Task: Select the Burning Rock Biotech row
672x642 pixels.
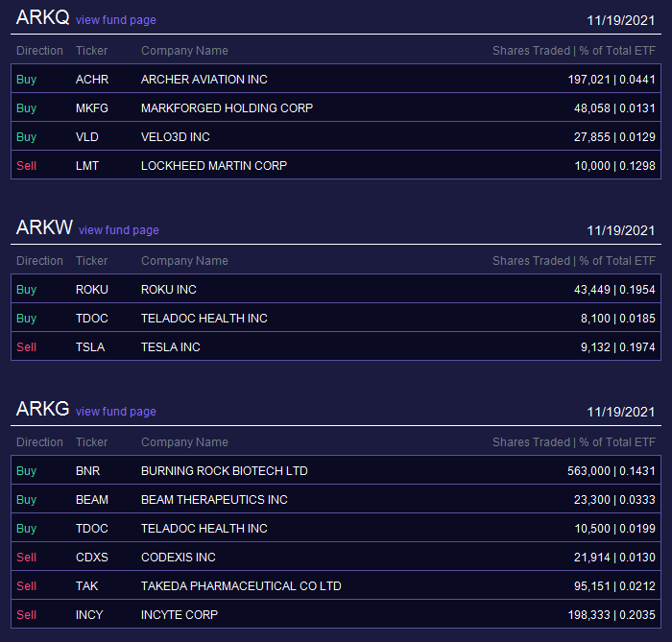Action: 336,470
